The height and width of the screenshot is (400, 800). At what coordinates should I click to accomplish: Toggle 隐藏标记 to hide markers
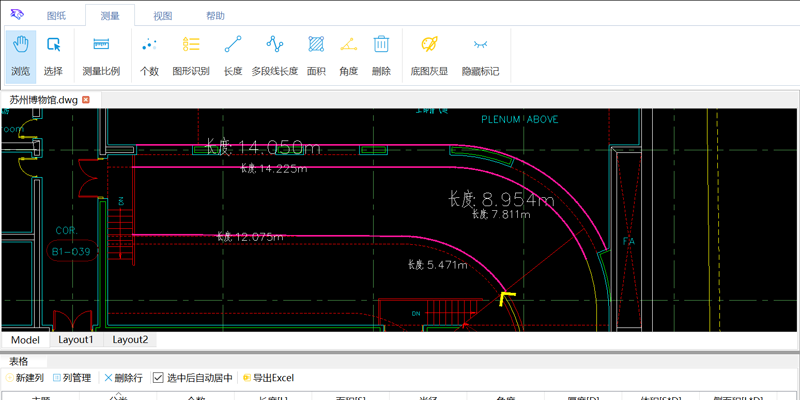[x=480, y=55]
